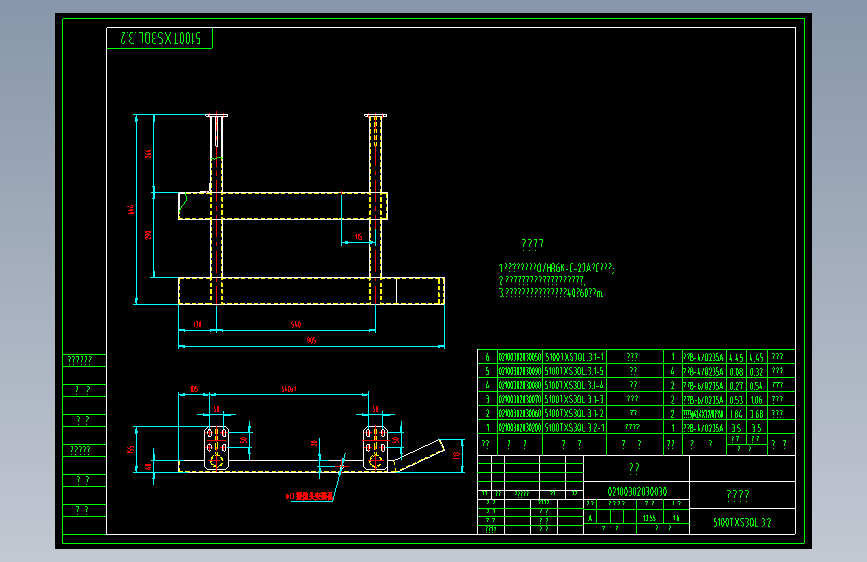Click the mirrored drawing number box at top-left

pos(160,38)
